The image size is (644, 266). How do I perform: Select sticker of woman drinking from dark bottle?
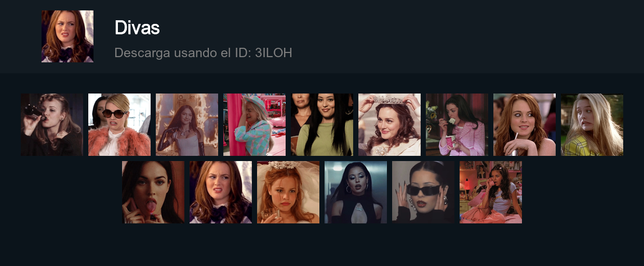click(52, 125)
